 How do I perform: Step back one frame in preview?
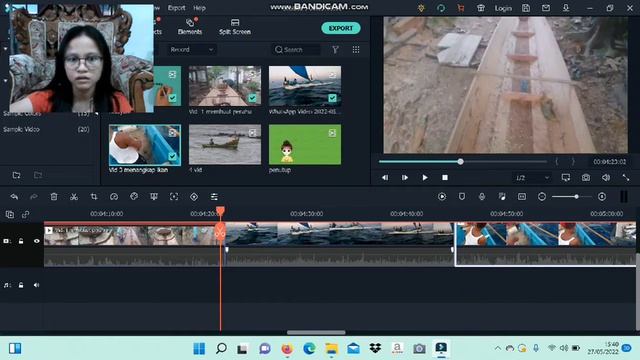coord(385,178)
